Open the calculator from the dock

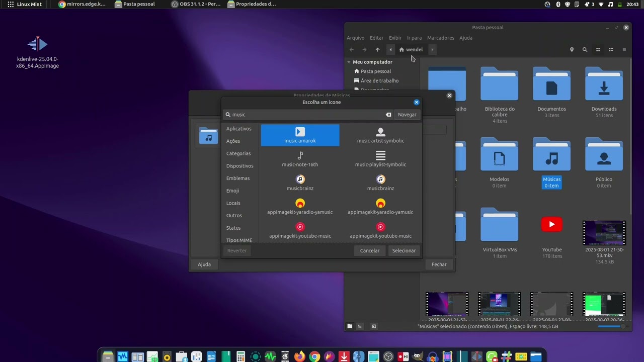[240, 357]
